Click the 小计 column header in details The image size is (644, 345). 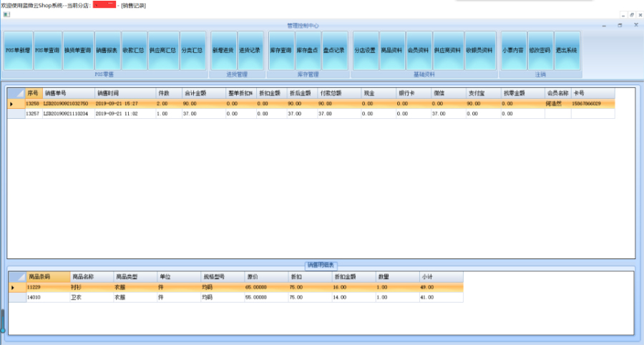click(x=440, y=276)
